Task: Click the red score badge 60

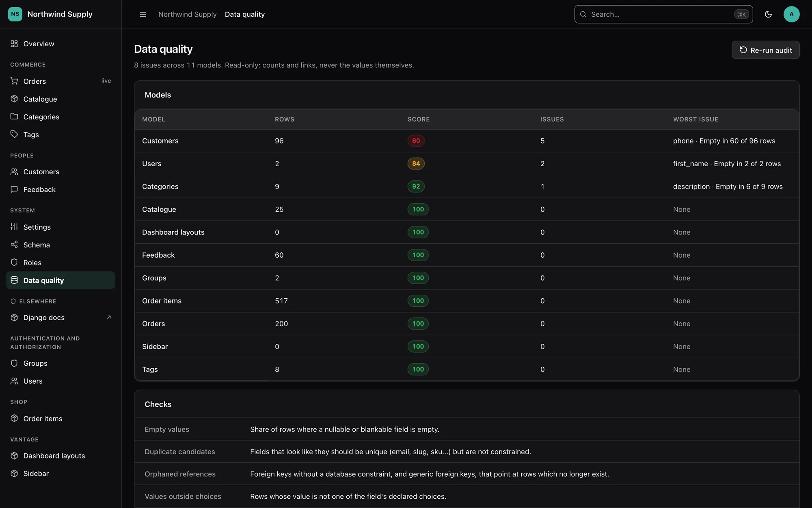Action: pos(416,141)
